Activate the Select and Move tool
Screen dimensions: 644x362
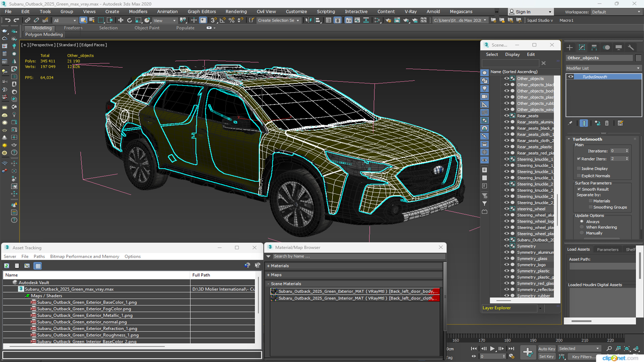[121, 20]
